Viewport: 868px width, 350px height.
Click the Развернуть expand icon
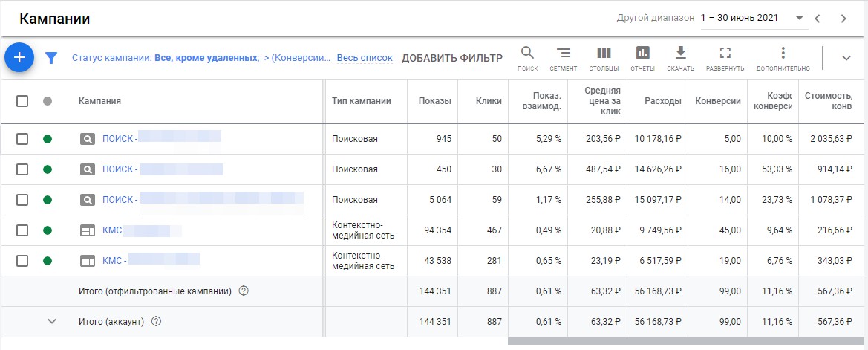725,54
